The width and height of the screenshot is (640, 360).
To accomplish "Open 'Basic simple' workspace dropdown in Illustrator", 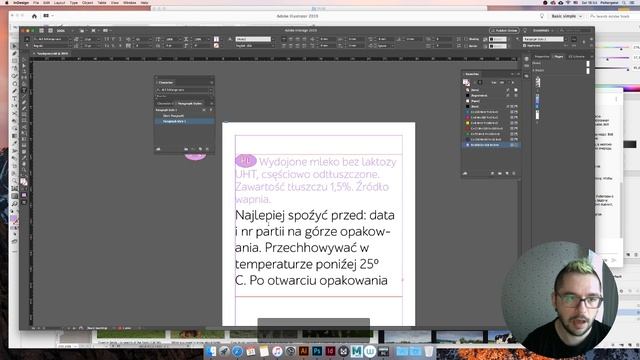I will pos(567,16).
